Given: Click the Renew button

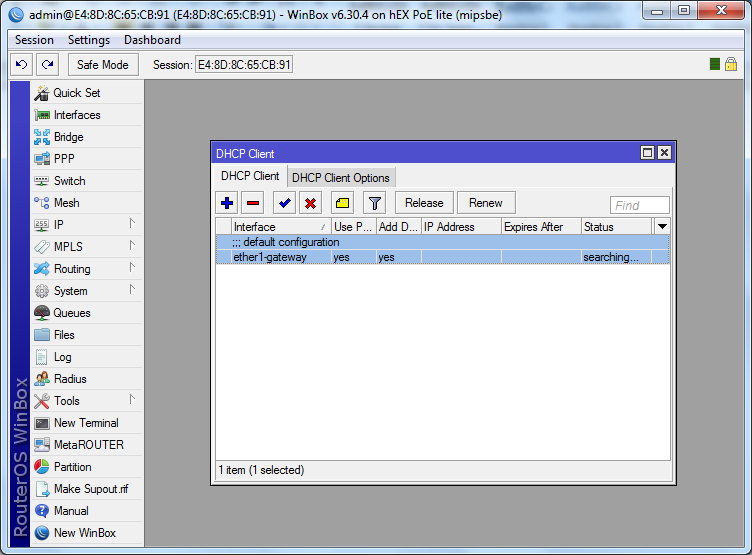Looking at the screenshot, I should point(486,203).
